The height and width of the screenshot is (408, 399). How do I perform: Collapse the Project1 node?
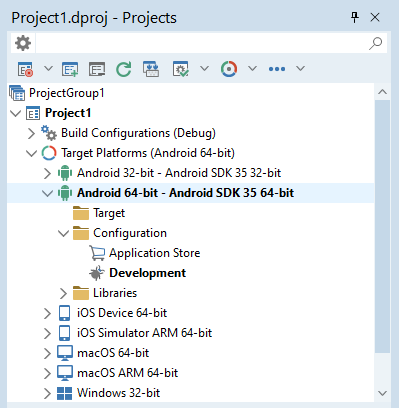[16, 113]
